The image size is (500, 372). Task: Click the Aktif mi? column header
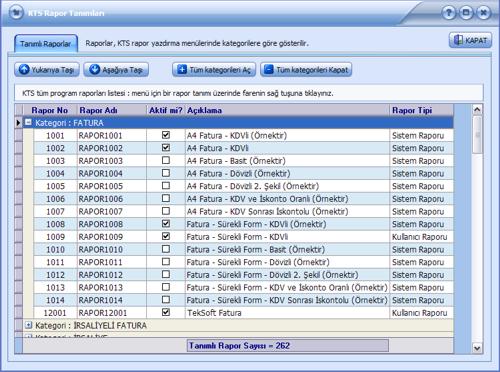(x=166, y=110)
